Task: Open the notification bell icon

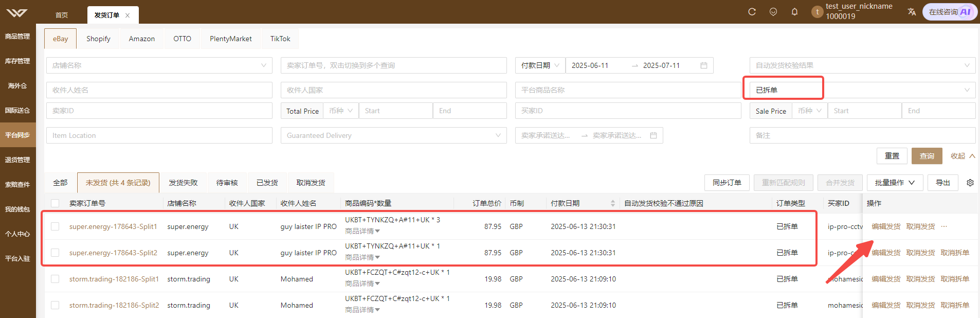Action: click(794, 12)
